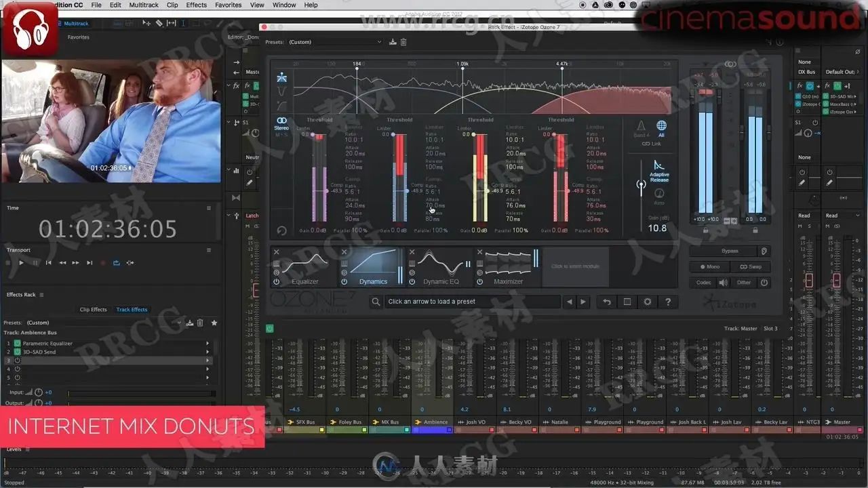Open the Parametric Equalizer slot arrow menu
Image resolution: width=868 pixels, height=488 pixels.
click(208, 344)
